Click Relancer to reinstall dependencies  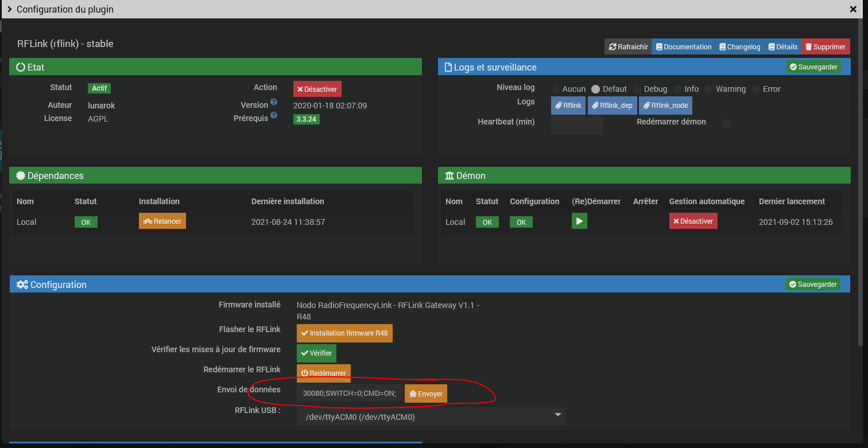(162, 221)
